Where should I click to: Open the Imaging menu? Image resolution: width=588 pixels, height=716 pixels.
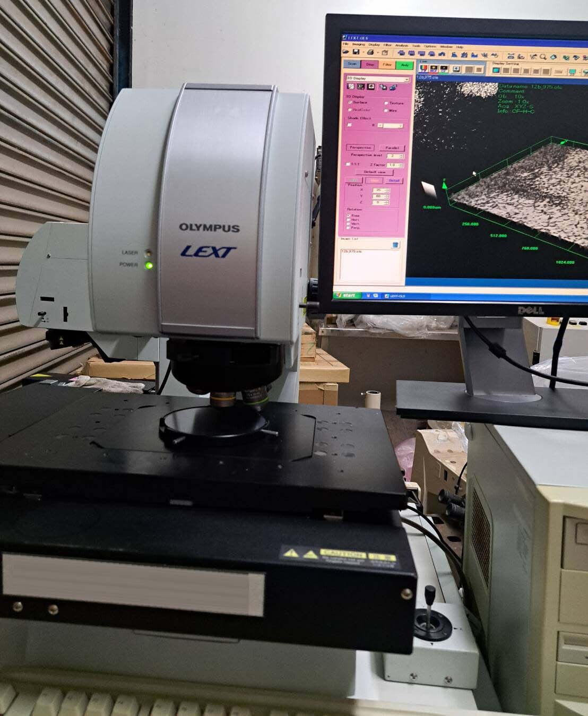[x=358, y=45]
